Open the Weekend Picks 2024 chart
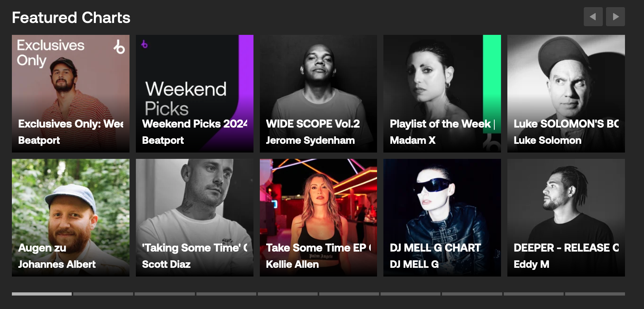644x309 pixels. click(x=194, y=93)
